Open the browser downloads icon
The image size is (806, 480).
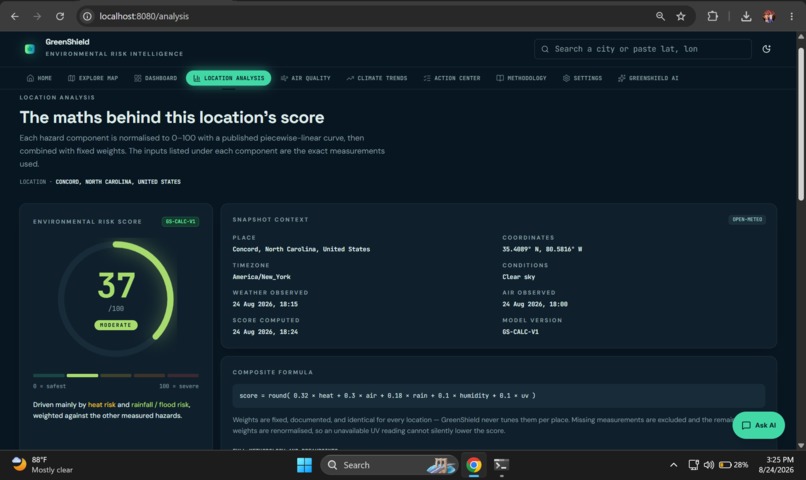[746, 16]
